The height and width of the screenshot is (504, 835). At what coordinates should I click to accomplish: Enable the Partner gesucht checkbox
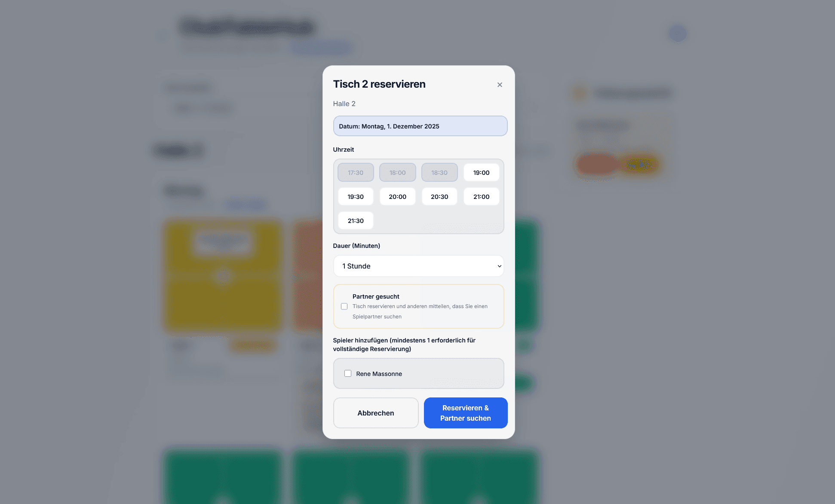344,306
